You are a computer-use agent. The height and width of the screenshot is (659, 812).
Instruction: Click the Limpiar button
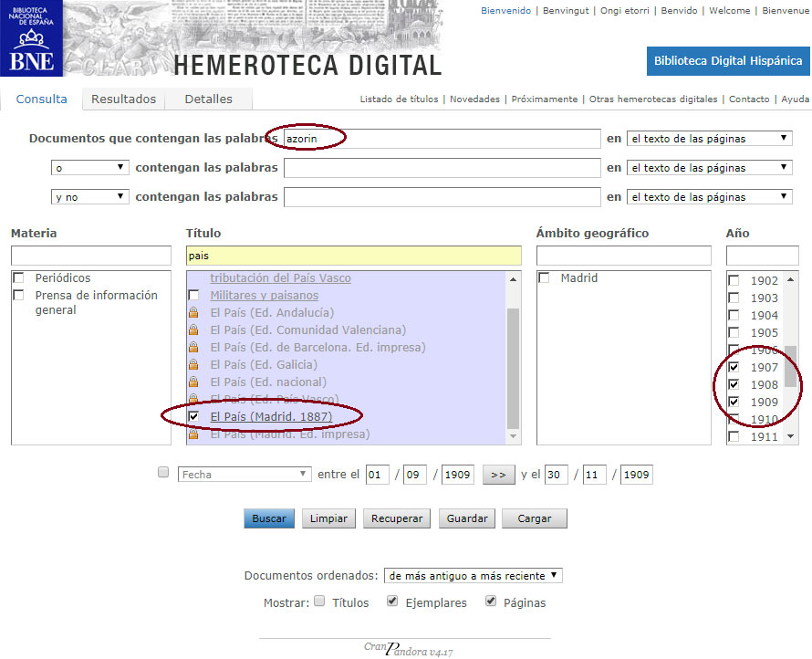pyautogui.click(x=328, y=518)
